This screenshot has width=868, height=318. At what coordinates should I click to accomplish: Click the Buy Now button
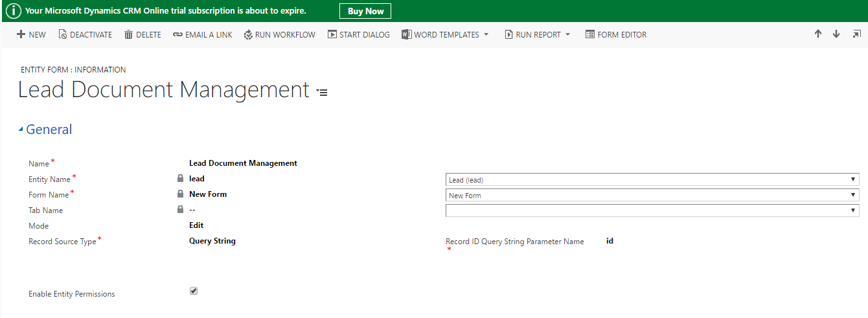pyautogui.click(x=365, y=11)
